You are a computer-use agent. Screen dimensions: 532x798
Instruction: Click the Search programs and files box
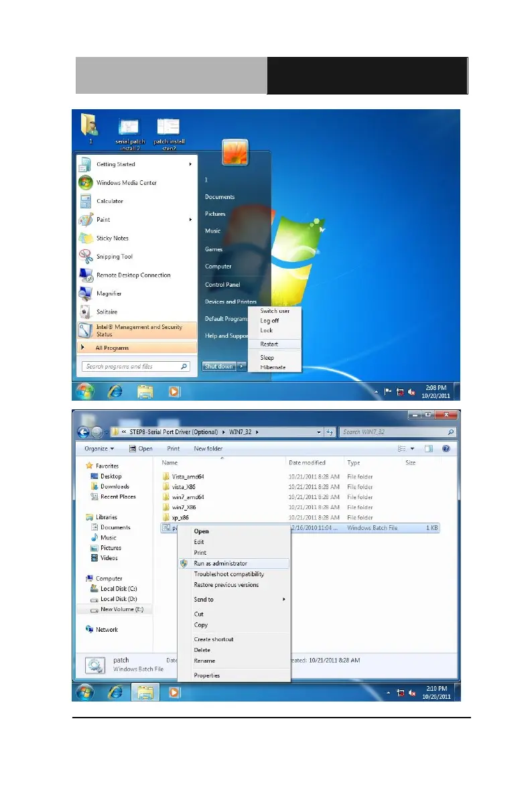[136, 367]
